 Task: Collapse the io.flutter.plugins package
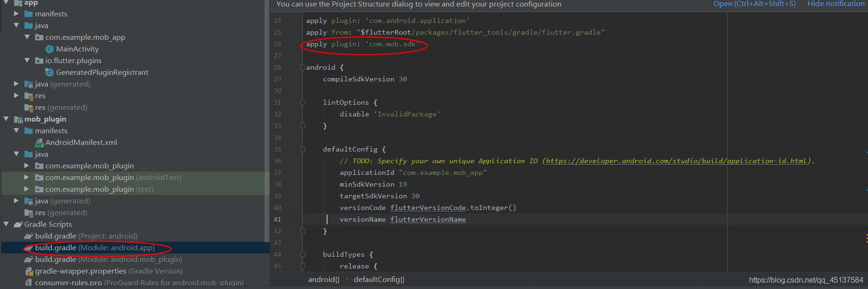[x=27, y=60]
